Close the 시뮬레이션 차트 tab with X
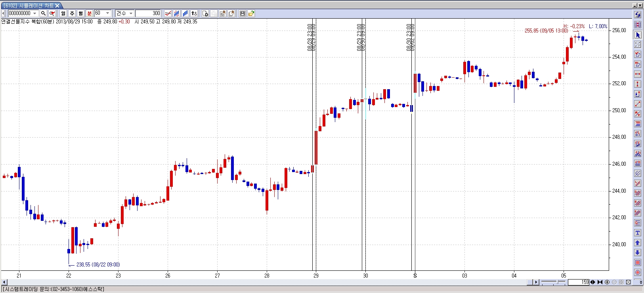 [57, 6]
